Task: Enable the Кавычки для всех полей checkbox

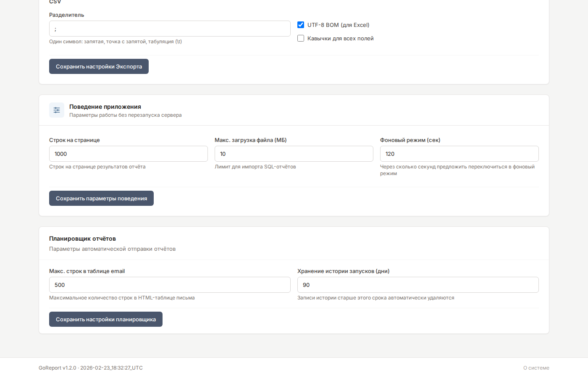Action: tap(301, 38)
